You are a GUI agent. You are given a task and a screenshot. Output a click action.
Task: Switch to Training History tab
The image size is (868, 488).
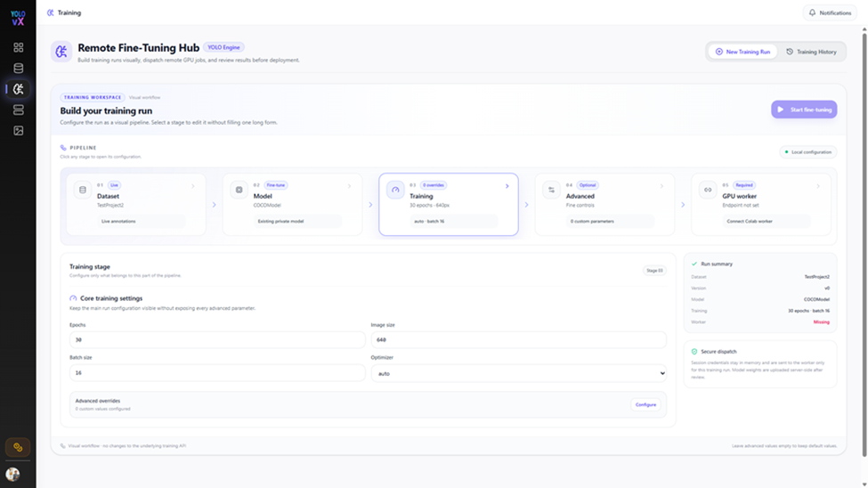click(812, 52)
